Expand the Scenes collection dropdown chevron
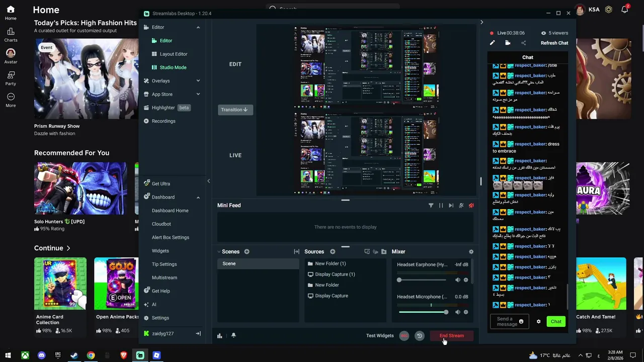644x362 pixels. [x=219, y=251]
